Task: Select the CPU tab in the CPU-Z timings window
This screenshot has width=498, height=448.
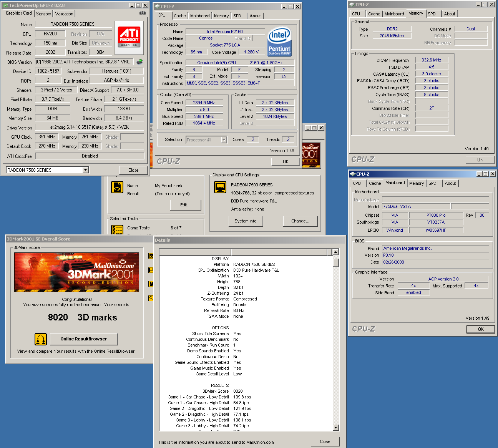Action: [356, 14]
